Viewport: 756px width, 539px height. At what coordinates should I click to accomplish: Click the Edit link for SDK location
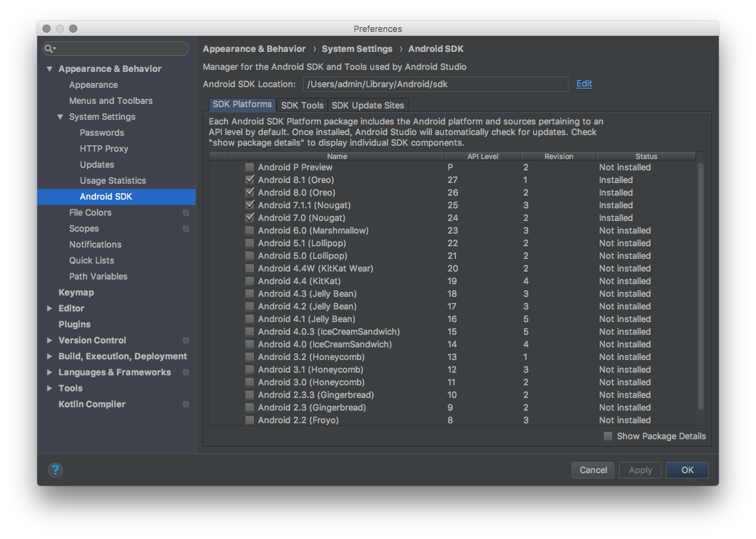point(584,84)
